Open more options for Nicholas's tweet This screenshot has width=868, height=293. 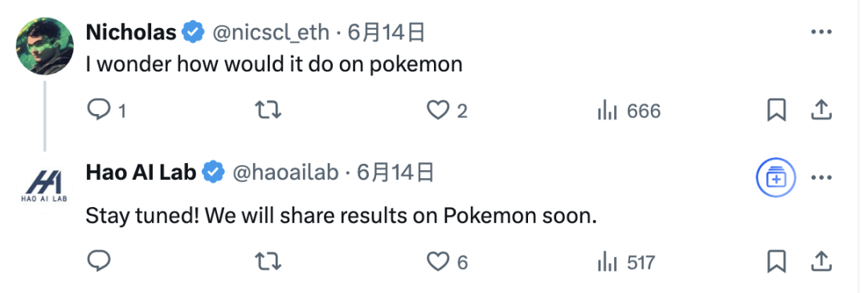point(821,33)
